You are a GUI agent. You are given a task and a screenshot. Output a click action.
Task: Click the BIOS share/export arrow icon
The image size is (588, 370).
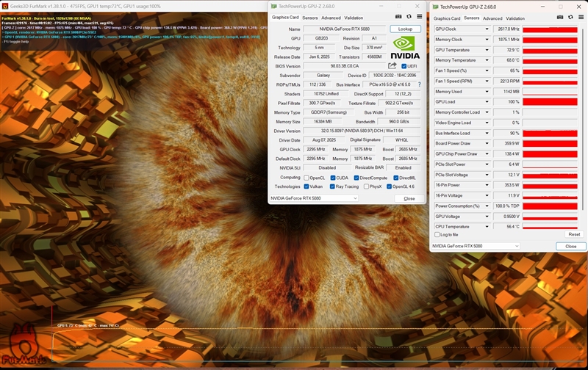(x=392, y=65)
